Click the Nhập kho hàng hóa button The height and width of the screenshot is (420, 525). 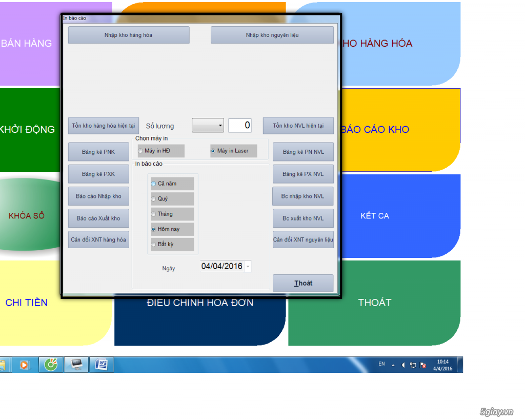point(128,35)
